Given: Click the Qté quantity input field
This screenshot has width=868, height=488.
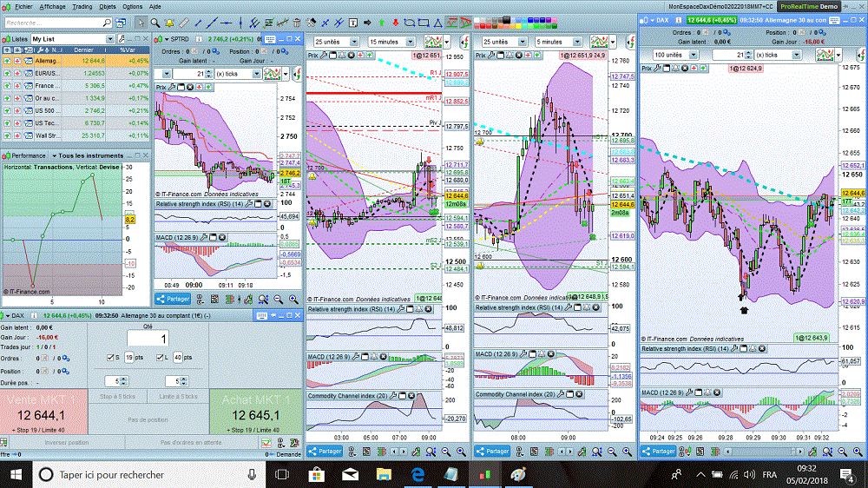Looking at the screenshot, I should [148, 339].
